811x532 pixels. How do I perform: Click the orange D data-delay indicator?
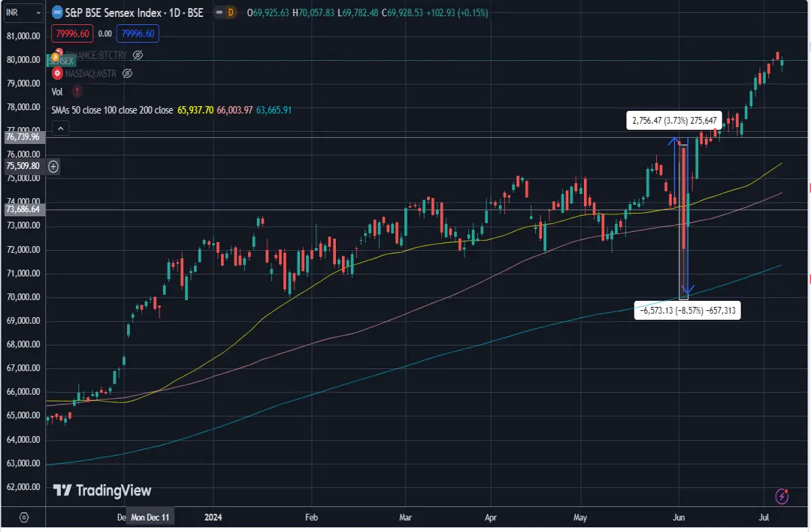pyautogui.click(x=231, y=12)
